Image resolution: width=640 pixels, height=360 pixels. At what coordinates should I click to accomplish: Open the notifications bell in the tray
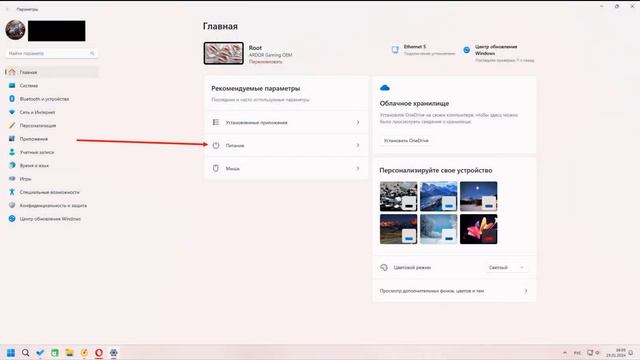click(631, 353)
